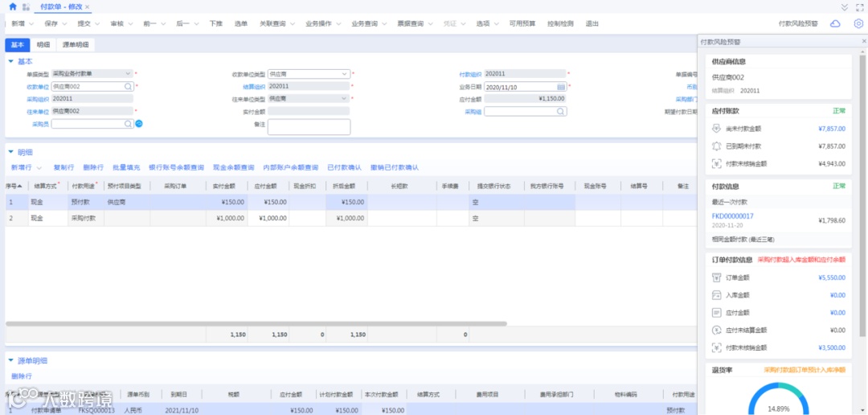Click the magnifier in the 采购组 field
Screen dimensions: 868x415
click(x=560, y=111)
